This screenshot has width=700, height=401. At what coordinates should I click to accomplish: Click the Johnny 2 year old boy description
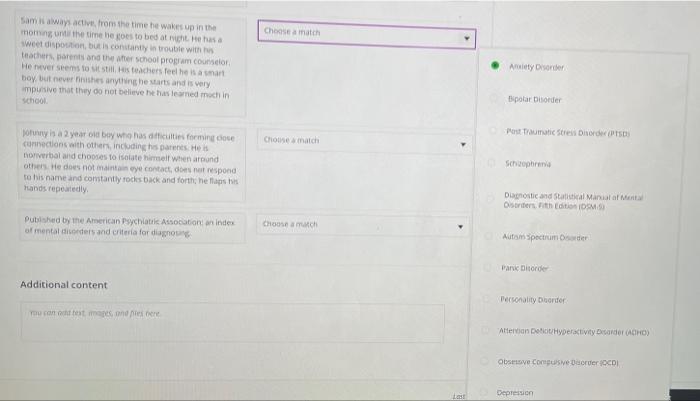[131, 163]
